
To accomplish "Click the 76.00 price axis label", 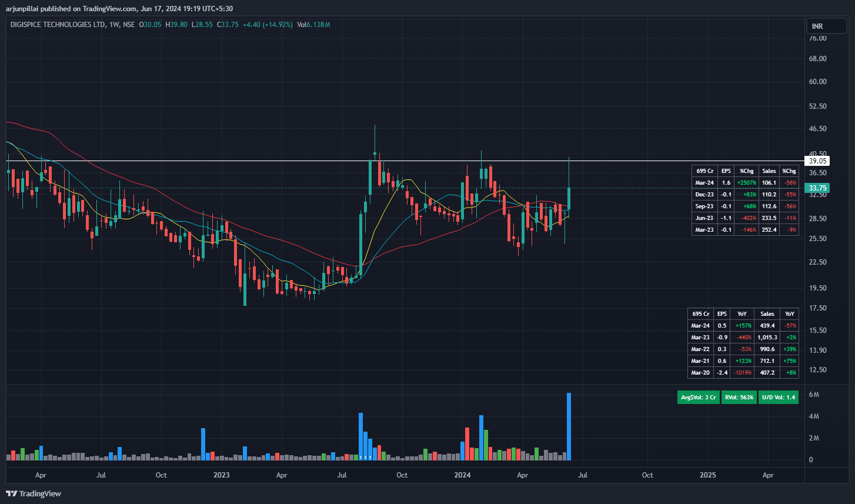I will pyautogui.click(x=818, y=38).
